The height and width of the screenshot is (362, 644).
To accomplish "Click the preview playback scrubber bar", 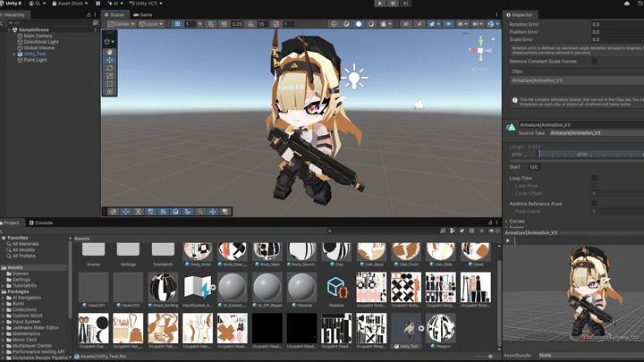I will click(579, 240).
